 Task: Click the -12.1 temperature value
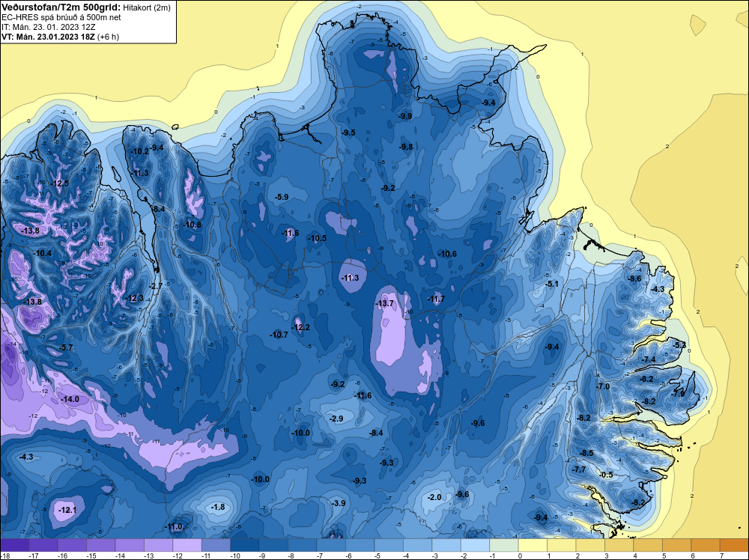pos(67,510)
